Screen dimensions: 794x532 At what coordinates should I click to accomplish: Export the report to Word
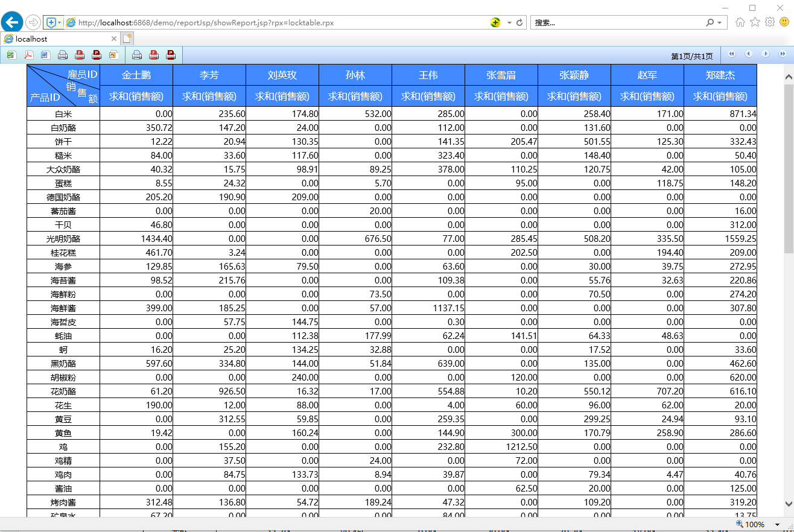45,55
